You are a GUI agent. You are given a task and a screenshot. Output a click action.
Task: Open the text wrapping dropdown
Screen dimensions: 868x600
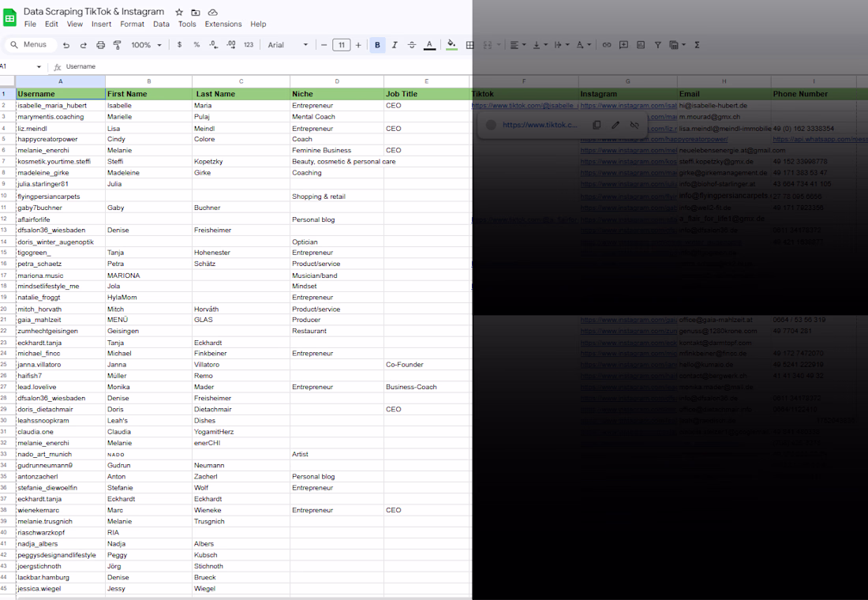point(561,45)
